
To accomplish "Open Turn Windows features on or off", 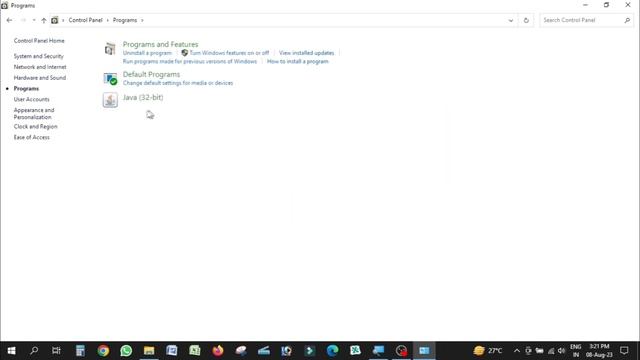I will (x=229, y=53).
